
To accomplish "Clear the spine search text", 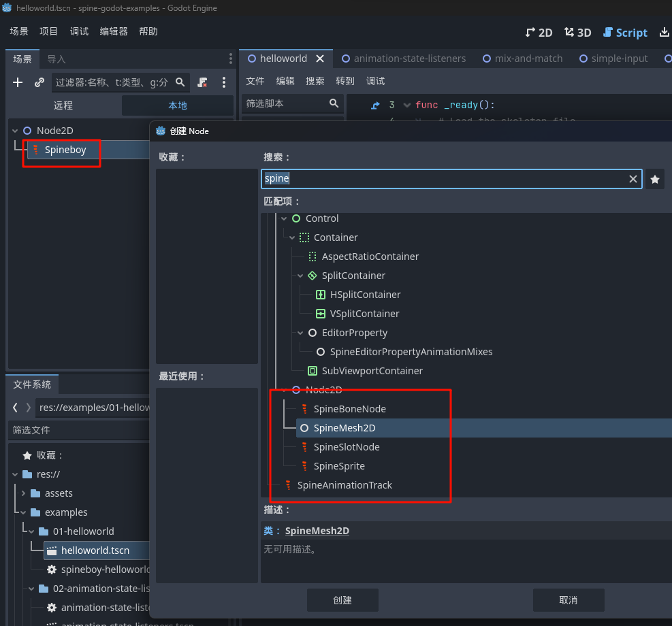I will 633,179.
